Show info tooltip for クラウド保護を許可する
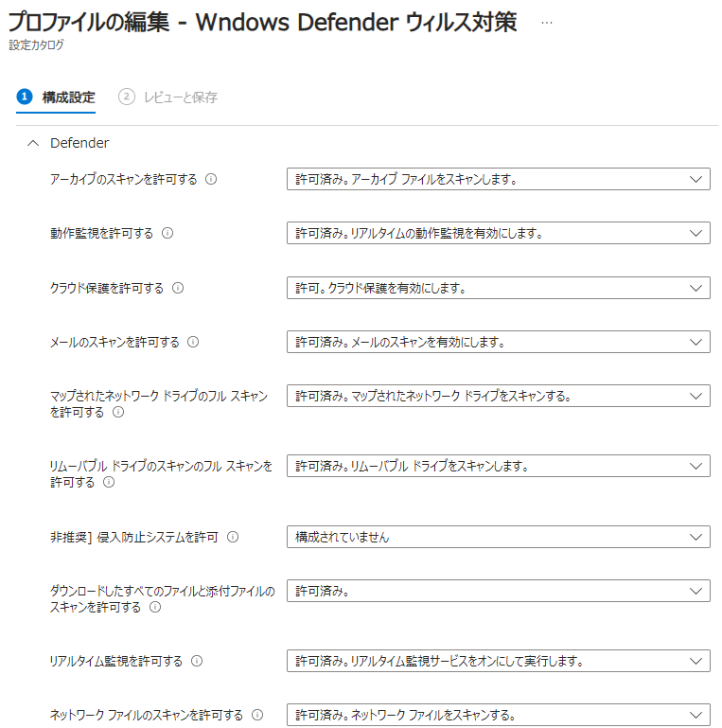Screen dimensions: 722x728 point(178,289)
